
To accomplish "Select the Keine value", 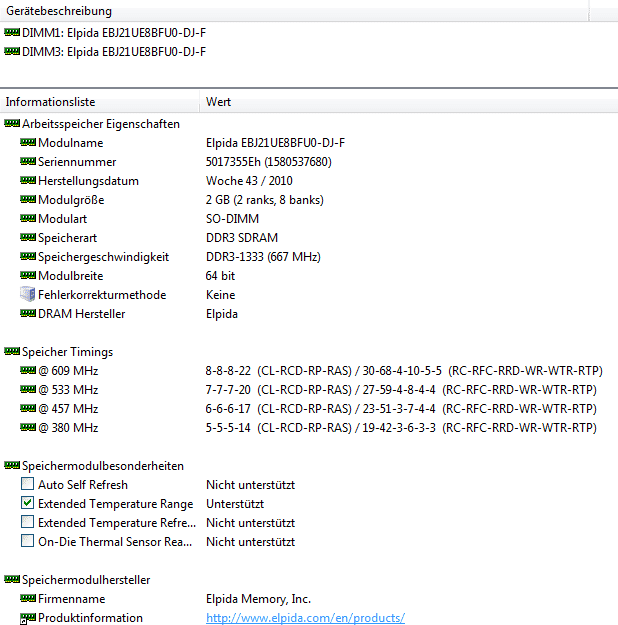I will [220, 295].
